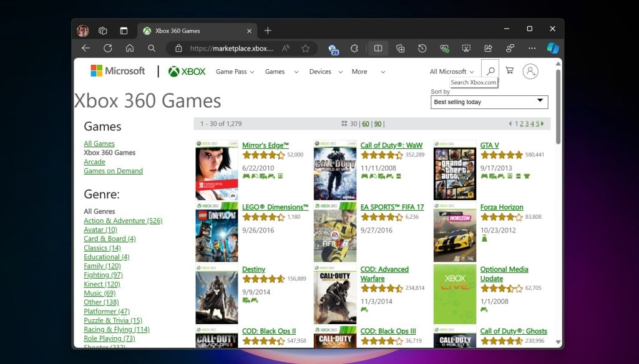Open the GTA V game link
639x364 pixels.
(489, 145)
